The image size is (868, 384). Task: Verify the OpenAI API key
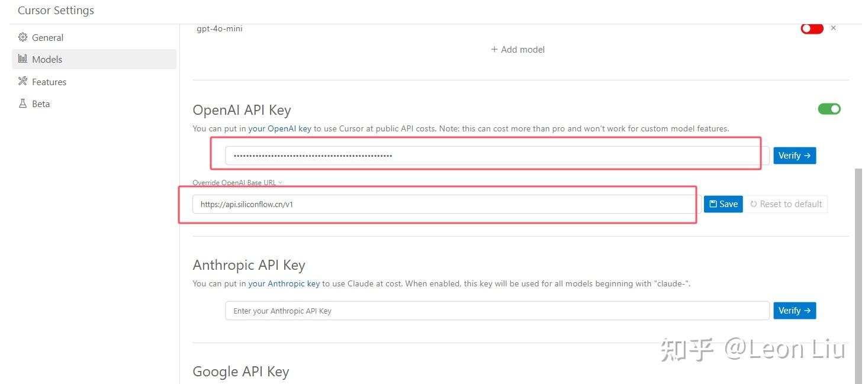pyautogui.click(x=794, y=156)
